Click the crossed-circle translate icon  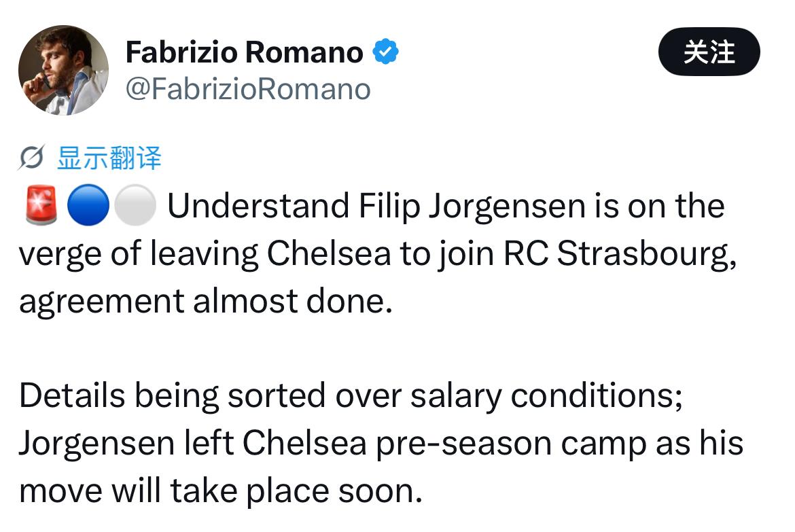pos(31,158)
